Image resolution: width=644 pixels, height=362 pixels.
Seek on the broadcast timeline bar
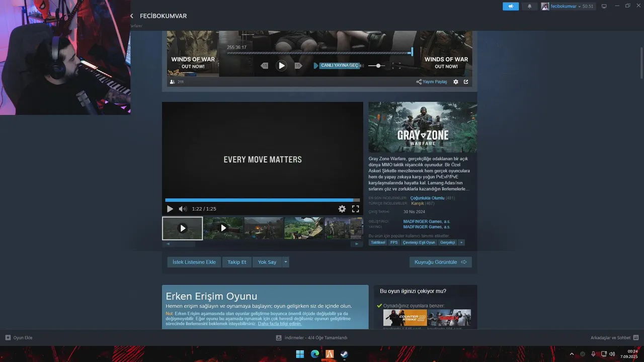pyautogui.click(x=319, y=52)
